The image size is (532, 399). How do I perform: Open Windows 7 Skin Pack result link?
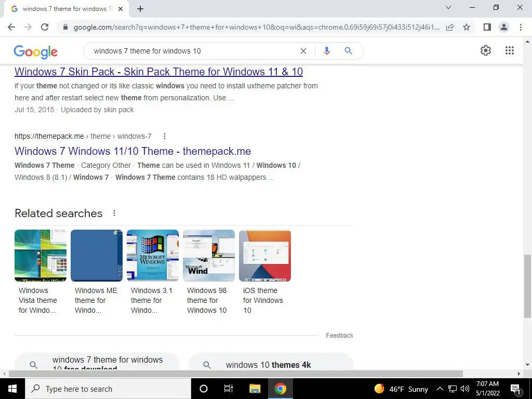tap(158, 72)
